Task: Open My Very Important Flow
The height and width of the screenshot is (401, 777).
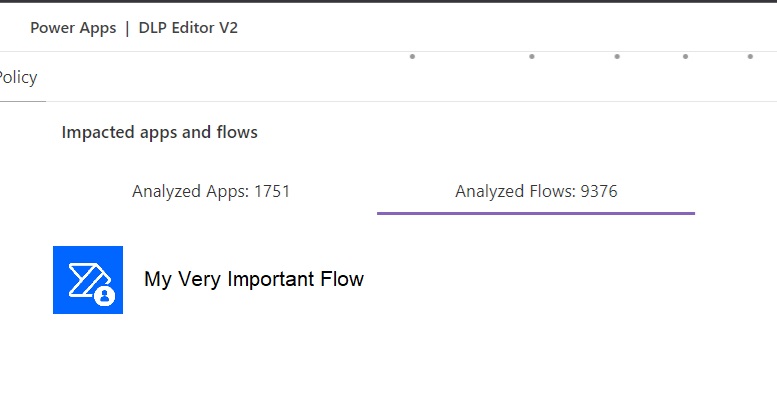Action: pos(254,280)
